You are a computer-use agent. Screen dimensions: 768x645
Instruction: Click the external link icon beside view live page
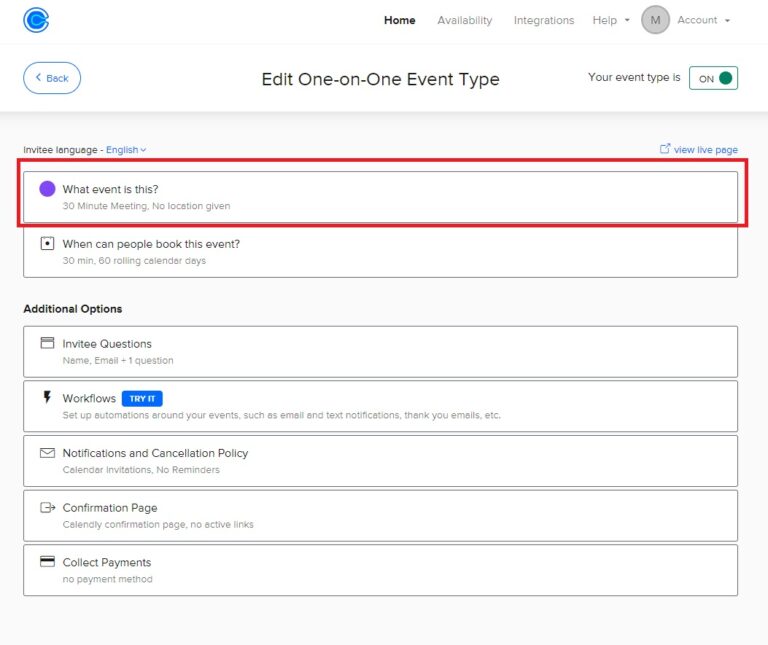665,148
